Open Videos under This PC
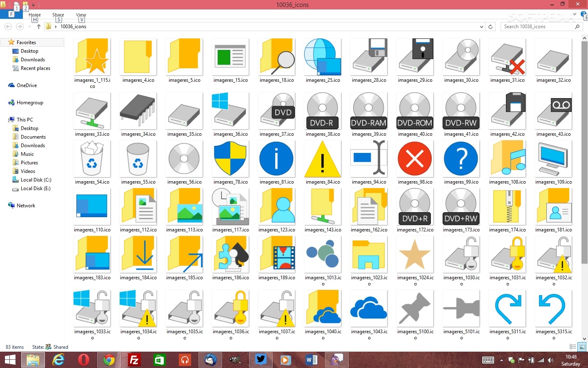 point(28,171)
